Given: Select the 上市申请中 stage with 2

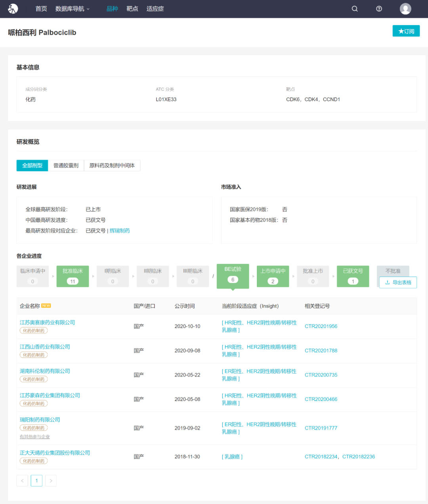Looking at the screenshot, I should tap(273, 276).
